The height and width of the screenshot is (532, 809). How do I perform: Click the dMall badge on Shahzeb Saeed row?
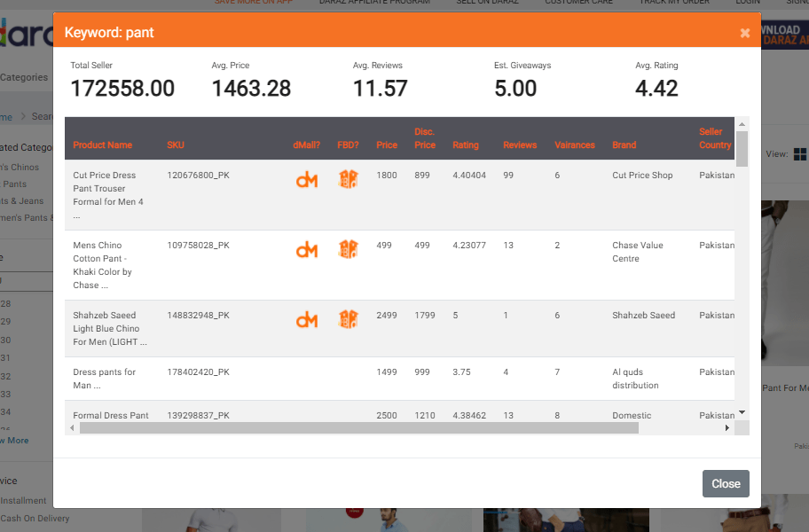tap(307, 319)
